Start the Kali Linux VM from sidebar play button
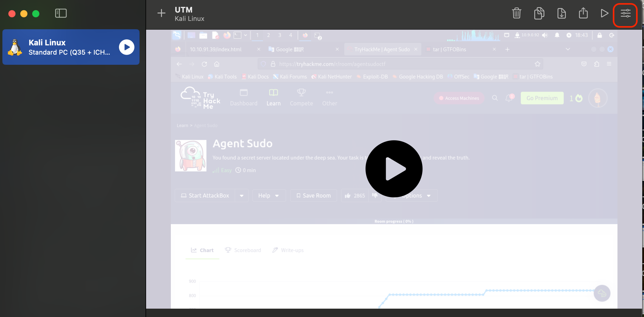The width and height of the screenshot is (644, 317). click(x=127, y=47)
